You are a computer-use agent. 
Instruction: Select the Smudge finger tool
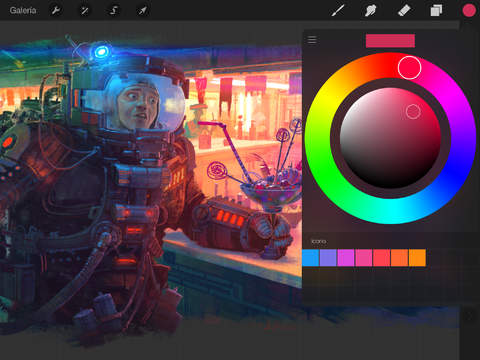click(370, 10)
